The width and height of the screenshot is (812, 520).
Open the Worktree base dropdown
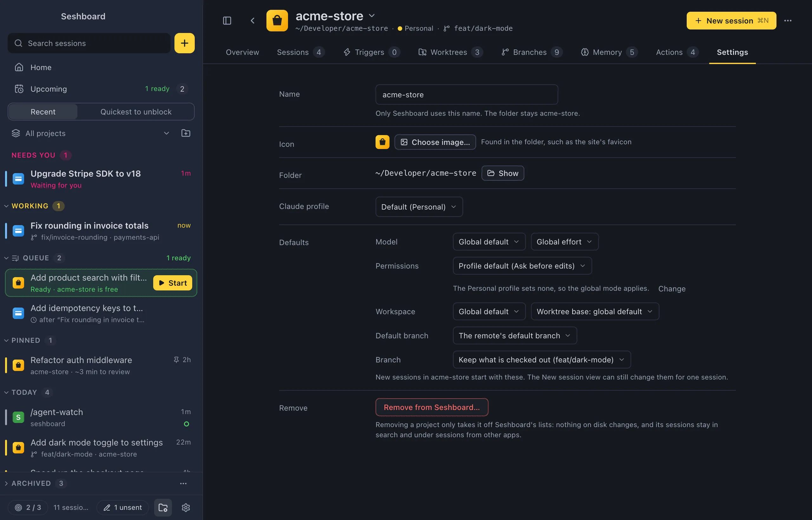tap(595, 311)
